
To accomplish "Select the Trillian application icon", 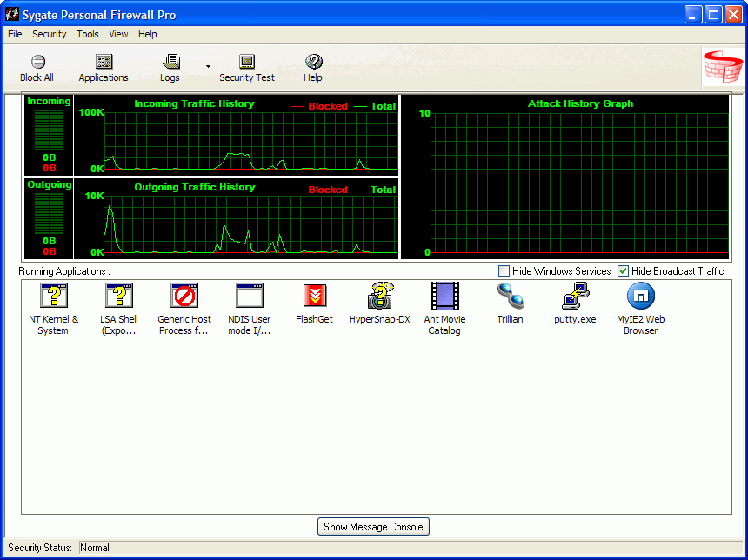I will (x=510, y=297).
